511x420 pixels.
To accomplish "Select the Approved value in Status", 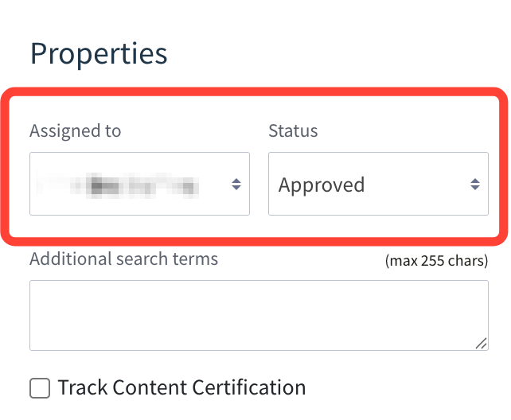I will point(322,185).
